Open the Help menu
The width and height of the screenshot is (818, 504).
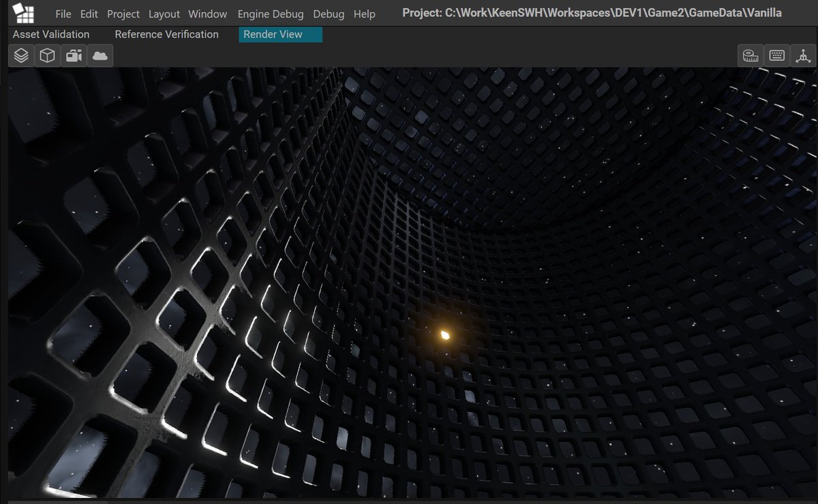coord(365,14)
